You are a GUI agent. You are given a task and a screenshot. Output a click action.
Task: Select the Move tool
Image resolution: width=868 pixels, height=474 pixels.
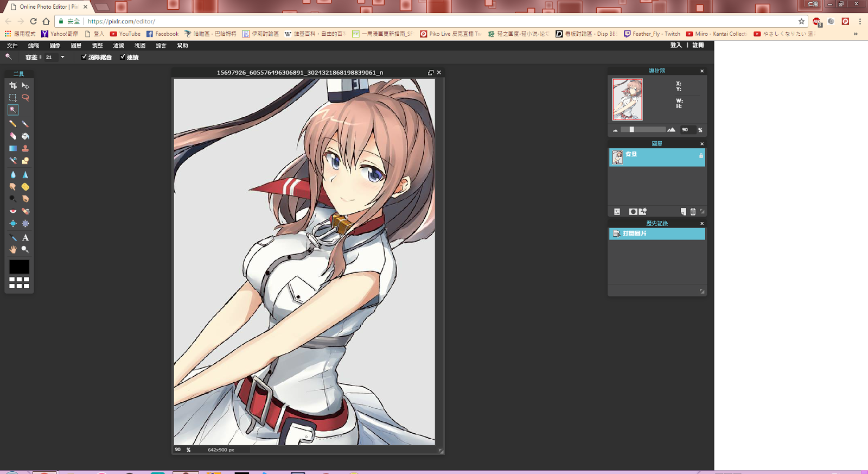pos(25,86)
